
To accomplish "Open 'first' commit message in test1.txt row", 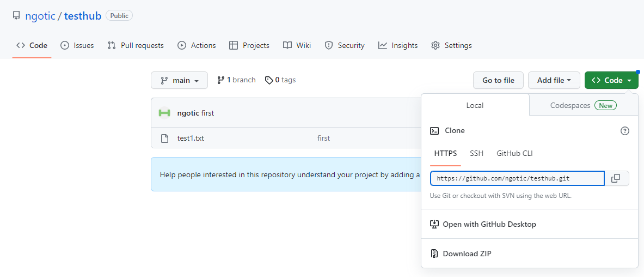I will (324, 138).
